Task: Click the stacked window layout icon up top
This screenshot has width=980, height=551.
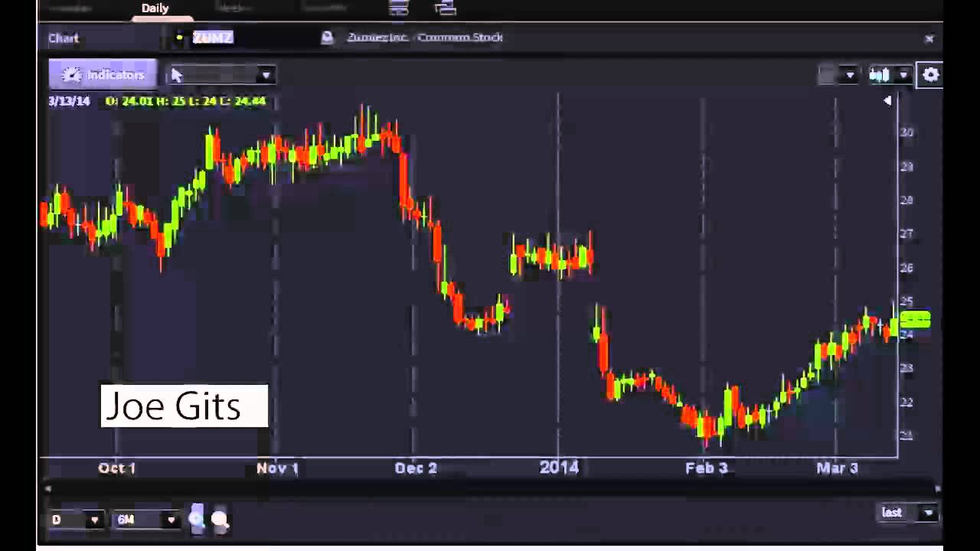Action: 399,8
